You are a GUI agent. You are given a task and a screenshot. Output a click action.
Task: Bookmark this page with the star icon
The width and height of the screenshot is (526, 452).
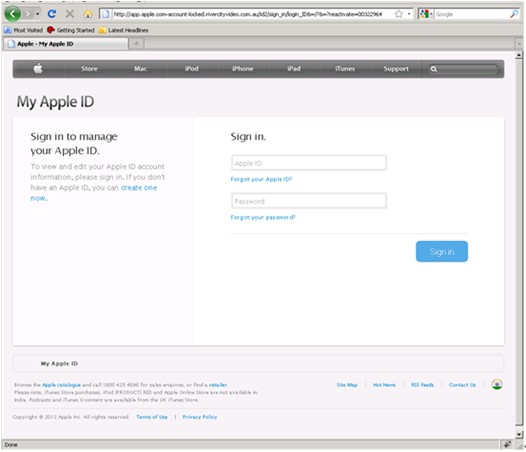(399, 14)
